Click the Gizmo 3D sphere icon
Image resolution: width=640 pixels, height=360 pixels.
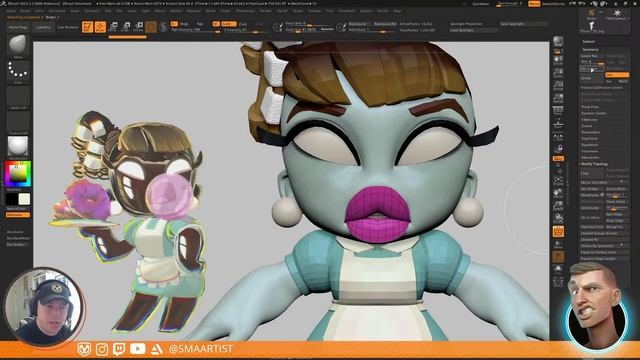(x=151, y=27)
